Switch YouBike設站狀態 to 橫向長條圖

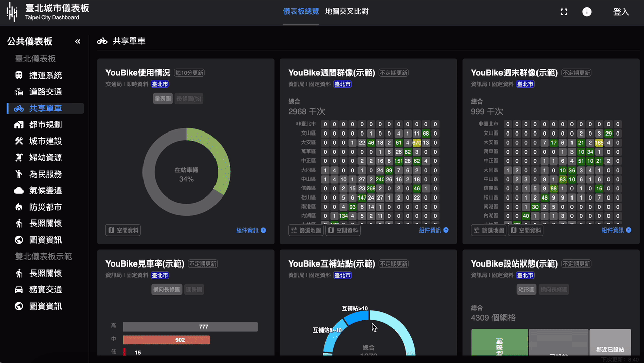tap(554, 289)
